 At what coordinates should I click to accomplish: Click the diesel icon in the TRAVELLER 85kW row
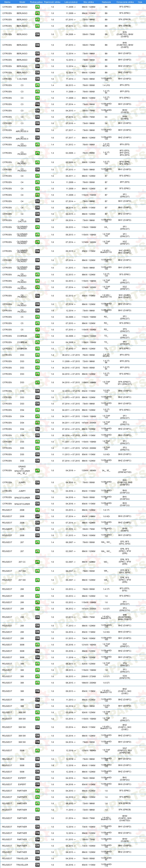tap(37, 865)
